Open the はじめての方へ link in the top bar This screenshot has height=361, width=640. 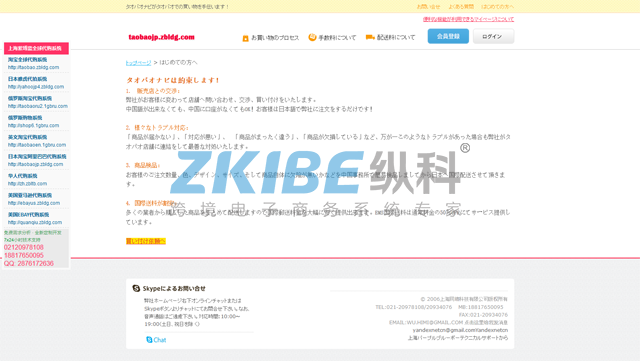pos(498,7)
